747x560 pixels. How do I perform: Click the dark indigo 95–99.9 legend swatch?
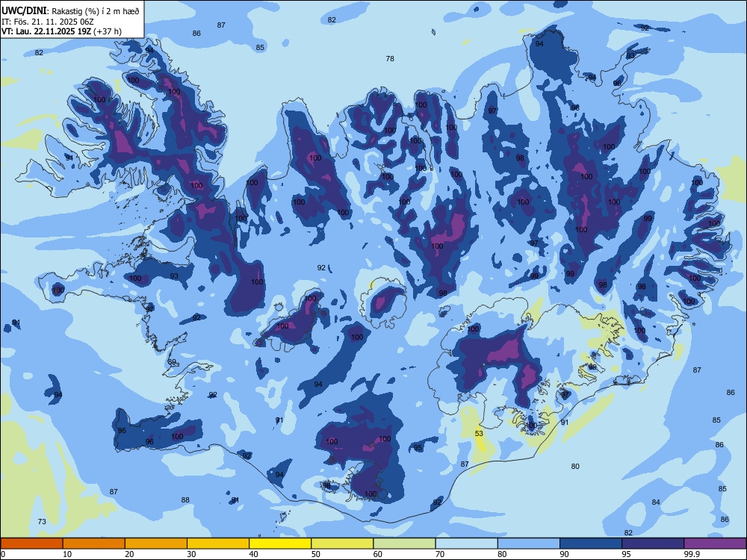pos(653,544)
